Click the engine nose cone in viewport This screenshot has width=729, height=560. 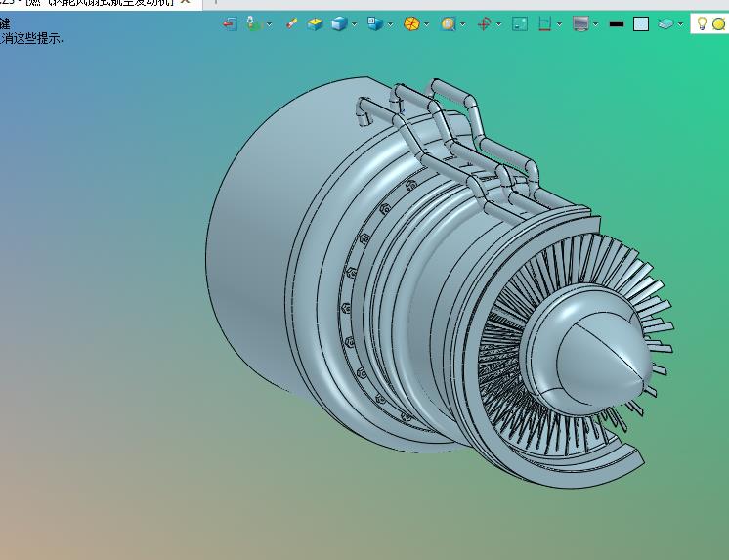click(603, 357)
